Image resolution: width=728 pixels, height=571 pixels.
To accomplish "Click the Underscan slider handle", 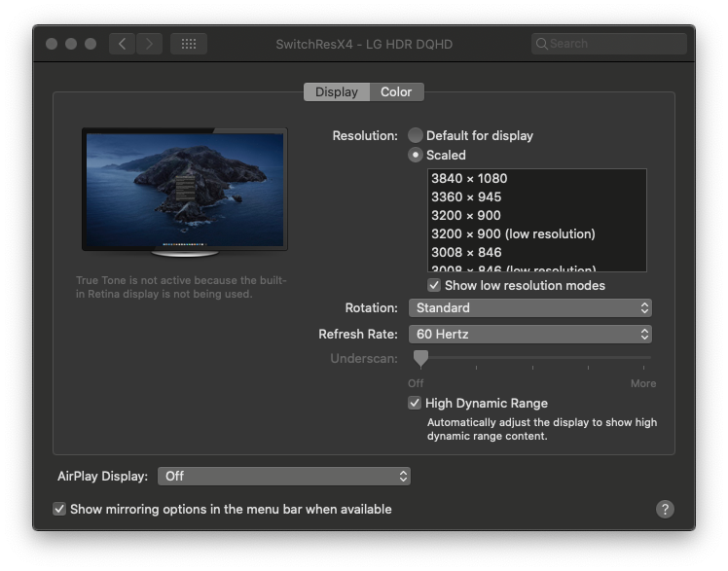I will (420, 359).
